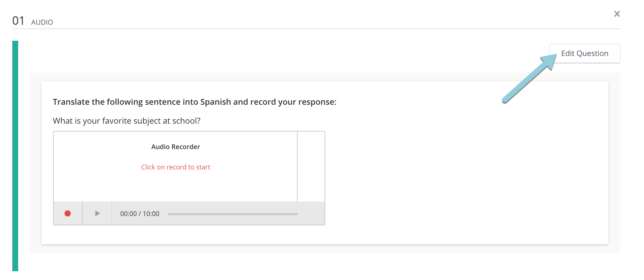Click the blank area of the recorder waveform panel
Screen dimensions: 644x280
[176, 185]
